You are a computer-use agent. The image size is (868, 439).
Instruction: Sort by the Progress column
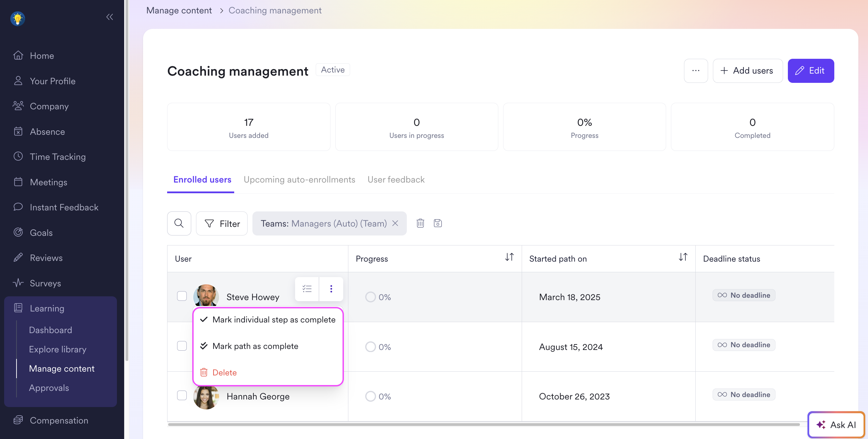point(509,257)
